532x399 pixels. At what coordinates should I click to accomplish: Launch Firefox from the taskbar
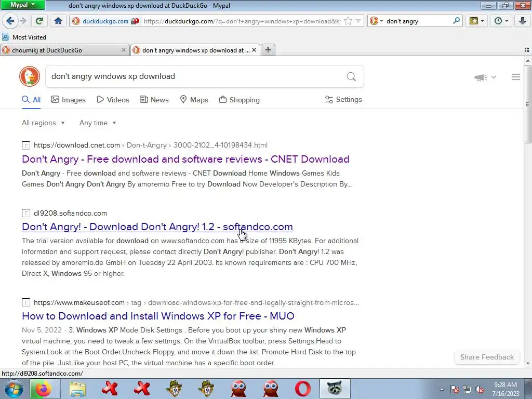coord(44,389)
